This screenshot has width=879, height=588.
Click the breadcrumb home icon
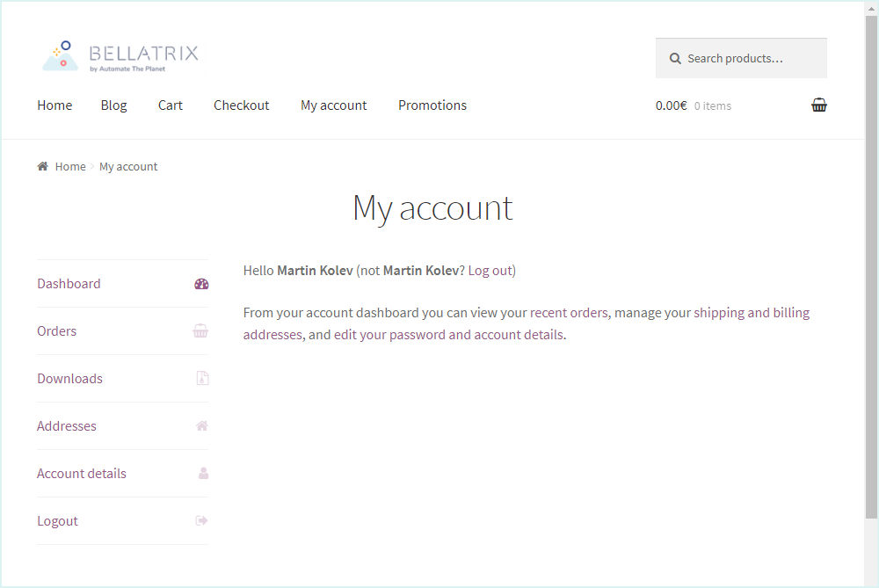tap(42, 166)
